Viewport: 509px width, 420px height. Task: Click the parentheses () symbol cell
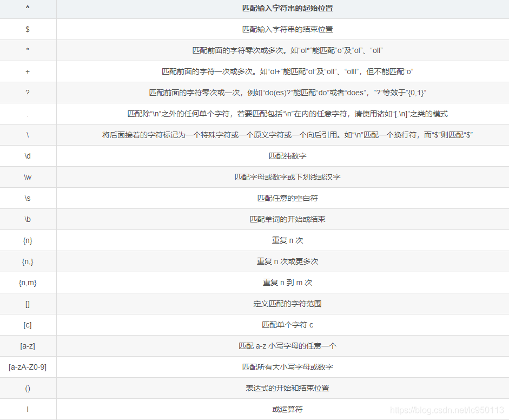(x=28, y=389)
